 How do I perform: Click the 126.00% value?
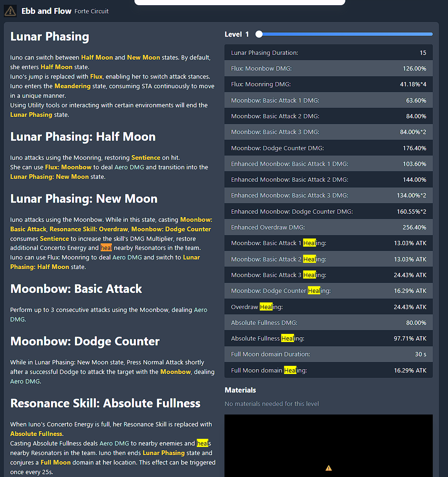click(x=415, y=68)
